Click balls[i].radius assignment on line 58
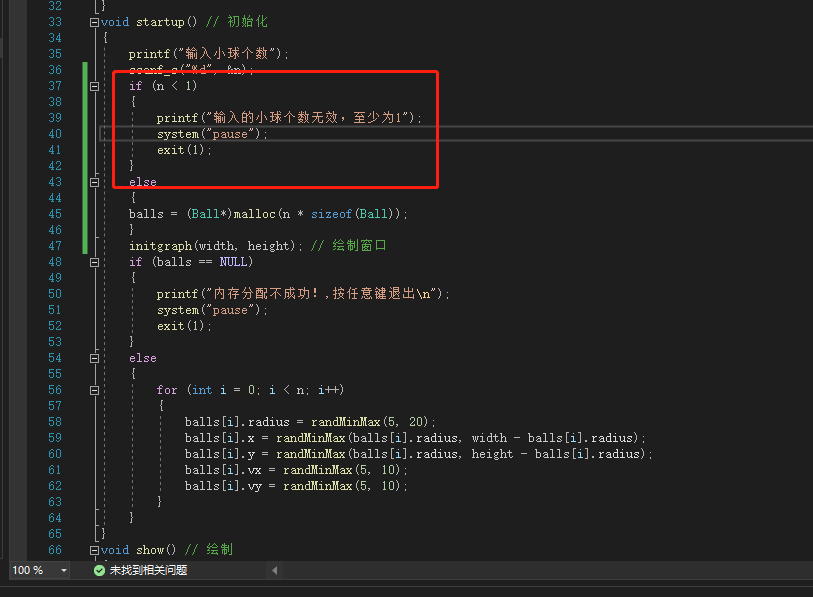 pos(310,422)
